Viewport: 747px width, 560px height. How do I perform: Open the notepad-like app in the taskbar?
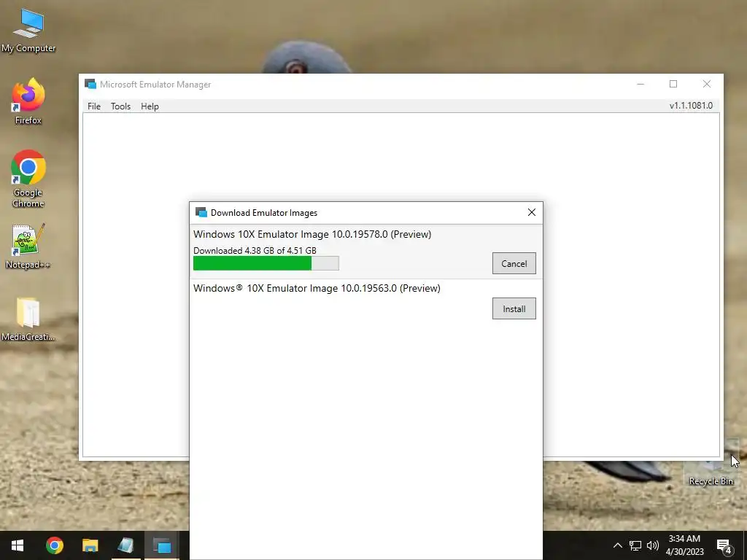125,545
